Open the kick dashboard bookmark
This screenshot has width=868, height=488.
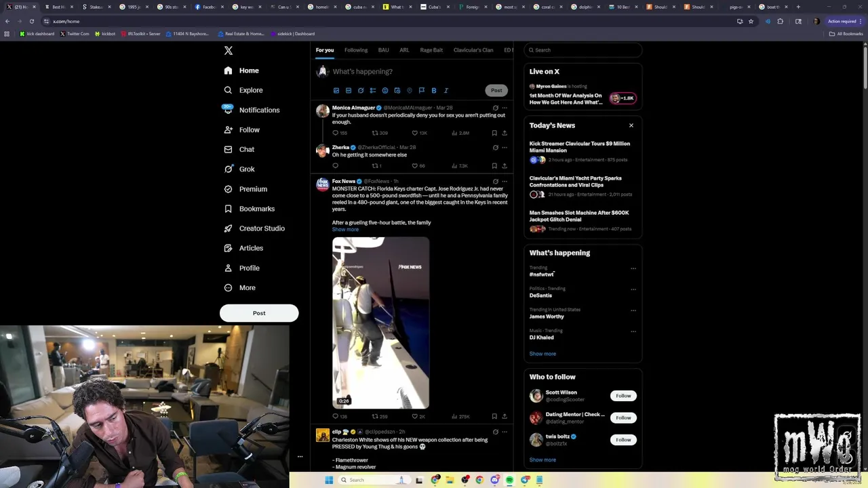(x=37, y=34)
